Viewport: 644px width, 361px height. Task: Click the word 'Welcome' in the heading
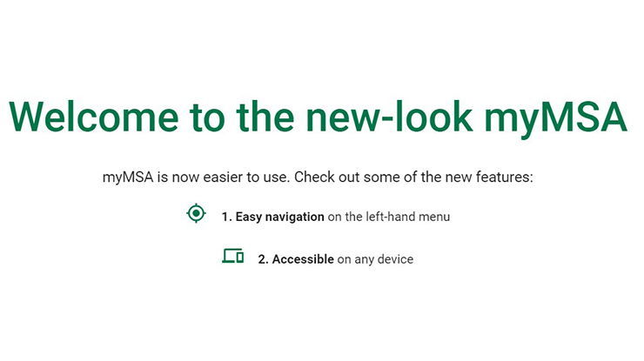tap(94, 117)
